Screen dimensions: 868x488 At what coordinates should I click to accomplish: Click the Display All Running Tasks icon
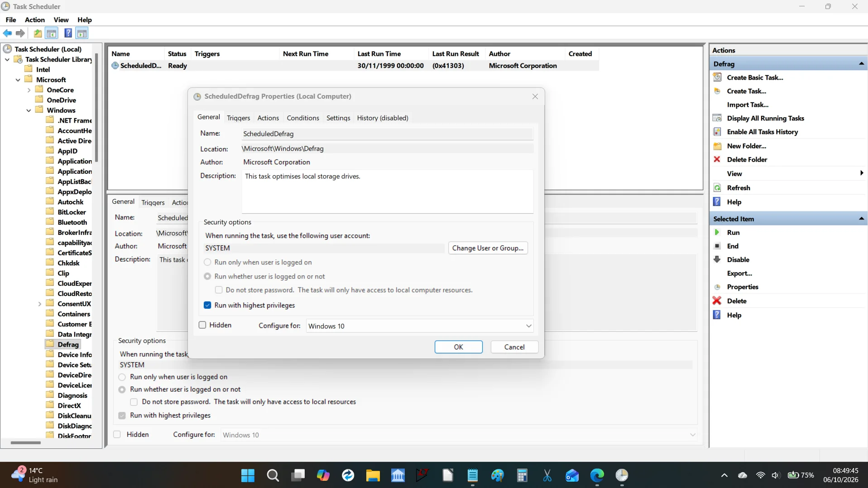717,118
